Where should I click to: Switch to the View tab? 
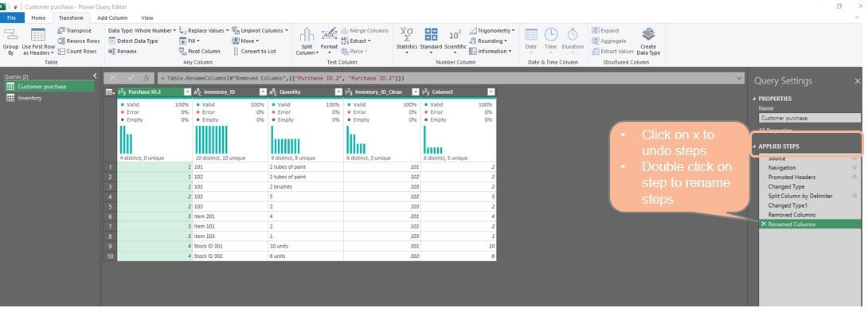[x=147, y=18]
